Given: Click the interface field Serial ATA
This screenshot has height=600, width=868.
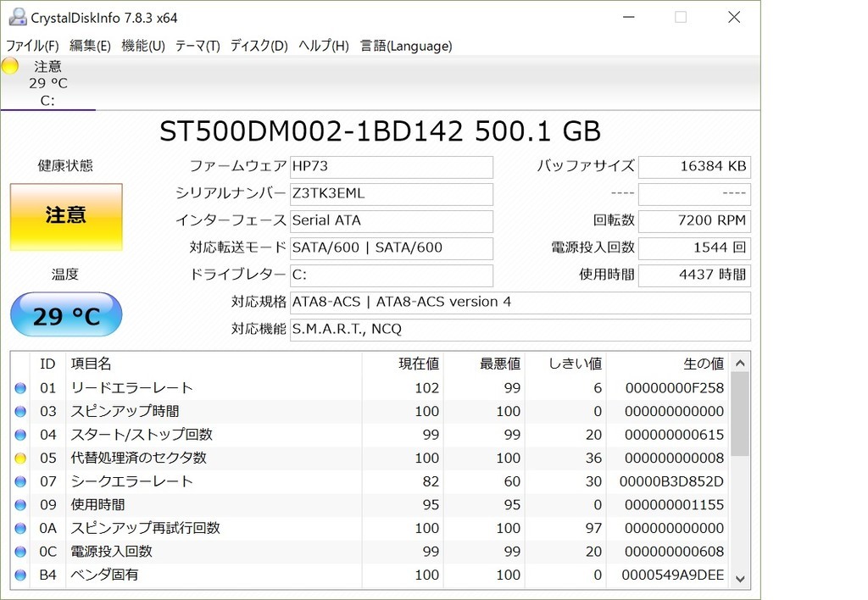Looking at the screenshot, I should pos(392,221).
